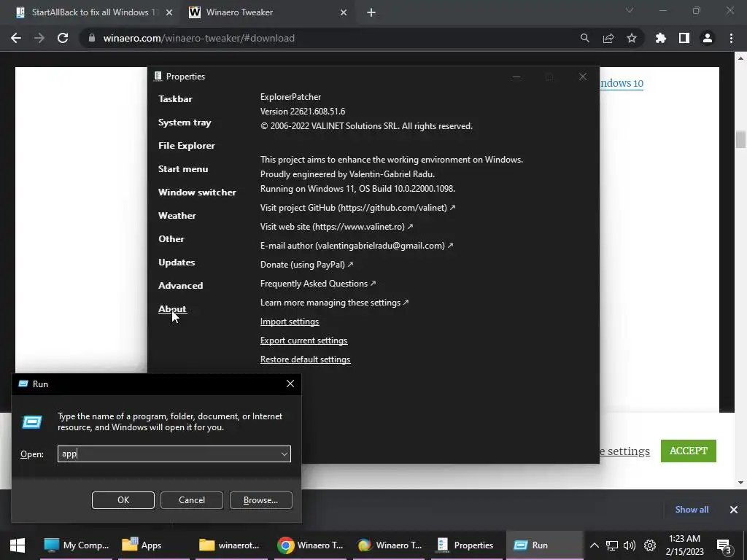Open Advanced section in Properties
Viewport: 747px width, 560px height.
(x=181, y=286)
